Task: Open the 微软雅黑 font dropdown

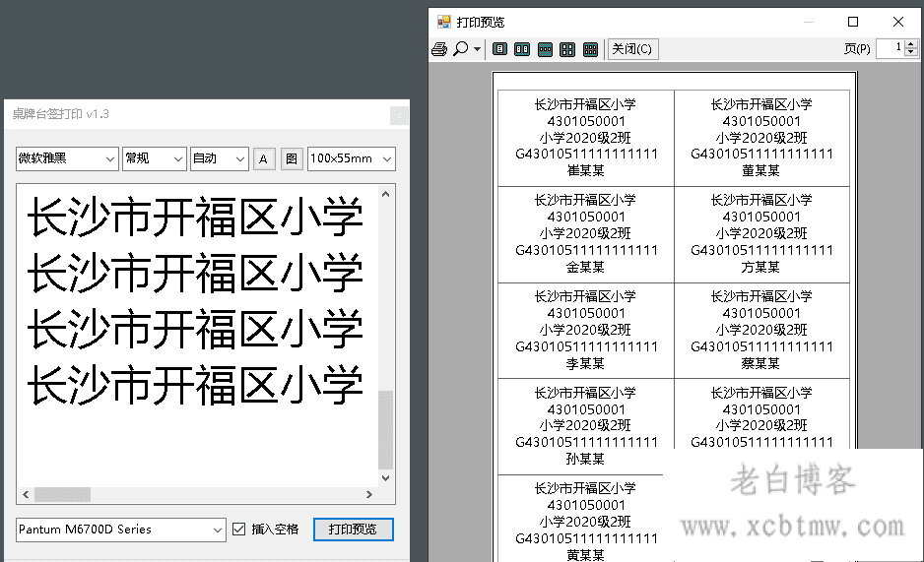Action: [x=67, y=158]
